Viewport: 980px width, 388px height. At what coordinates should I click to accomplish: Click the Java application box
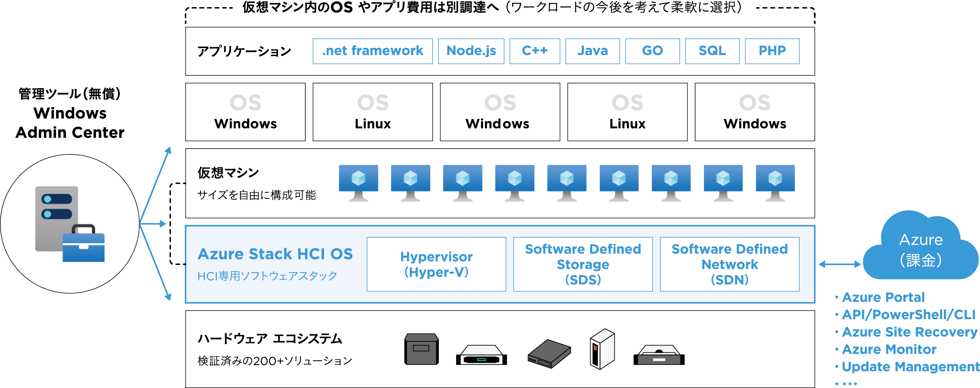click(x=592, y=51)
